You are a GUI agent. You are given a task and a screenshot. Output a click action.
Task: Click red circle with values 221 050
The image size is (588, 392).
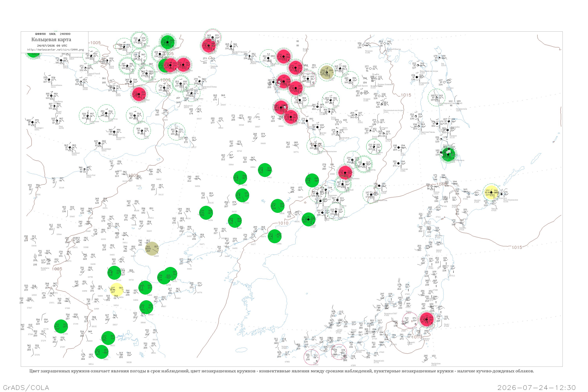[139, 94]
